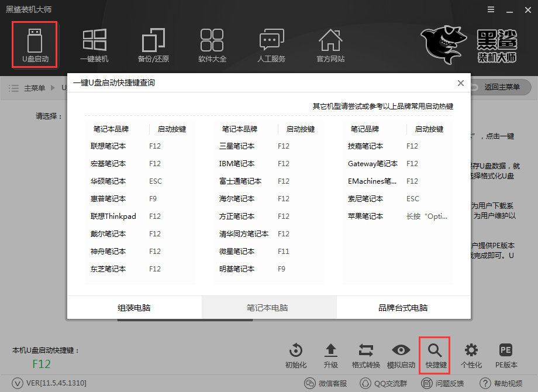Click the 返回主菜单 button
The image size is (538, 392).
click(x=501, y=87)
